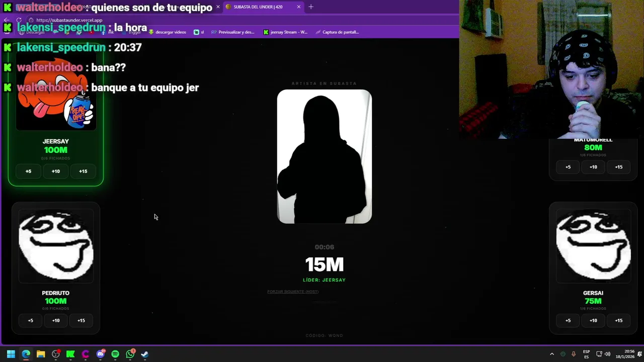This screenshot has width=644, height=362.
Task: Open the green Kick app in the taskbar
Action: (70, 354)
